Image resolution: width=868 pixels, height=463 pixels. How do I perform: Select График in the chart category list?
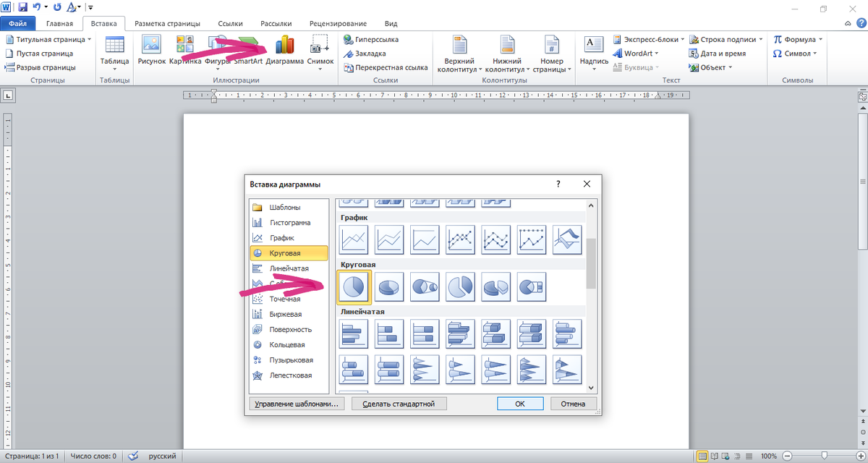(x=289, y=238)
